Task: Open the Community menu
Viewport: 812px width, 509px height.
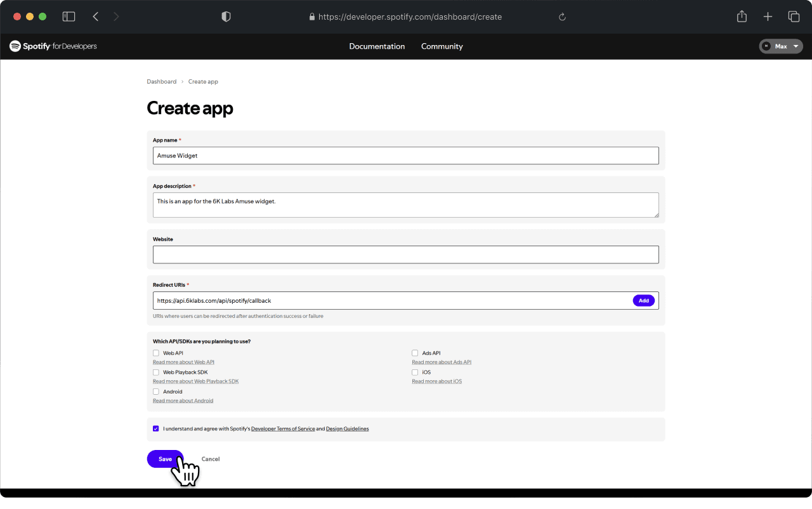Action: (442, 46)
